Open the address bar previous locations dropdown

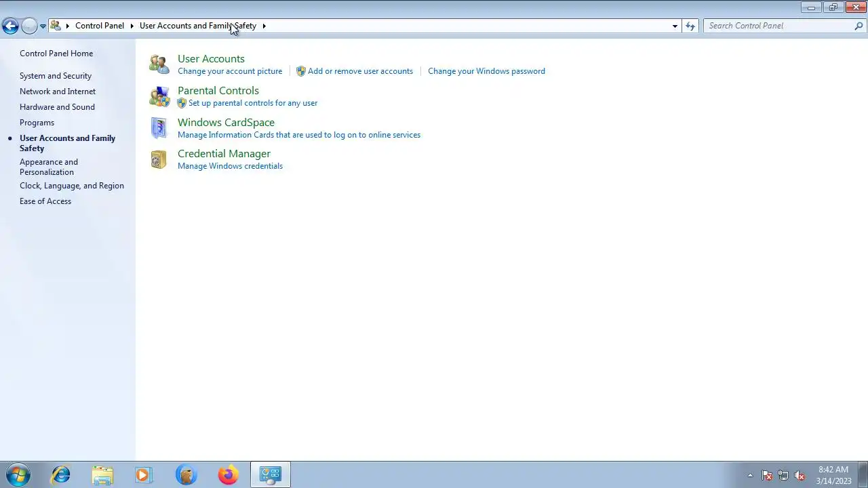pos(675,26)
